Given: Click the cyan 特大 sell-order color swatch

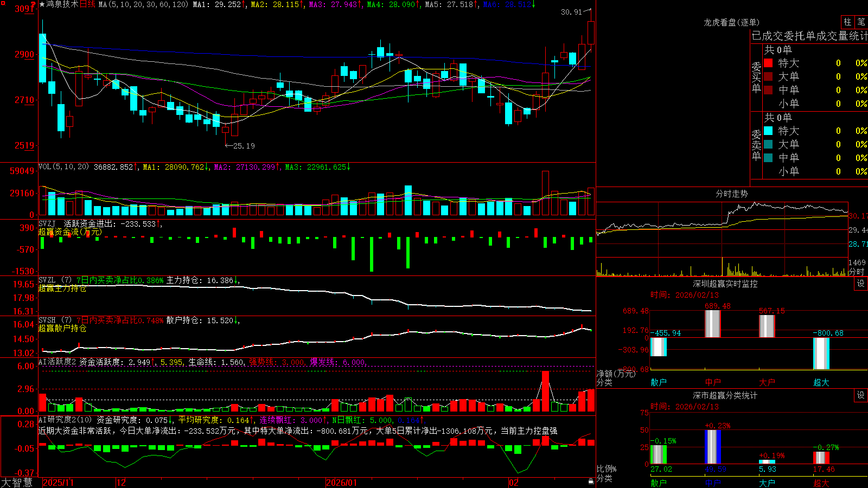Looking at the screenshot, I should tap(768, 131).
